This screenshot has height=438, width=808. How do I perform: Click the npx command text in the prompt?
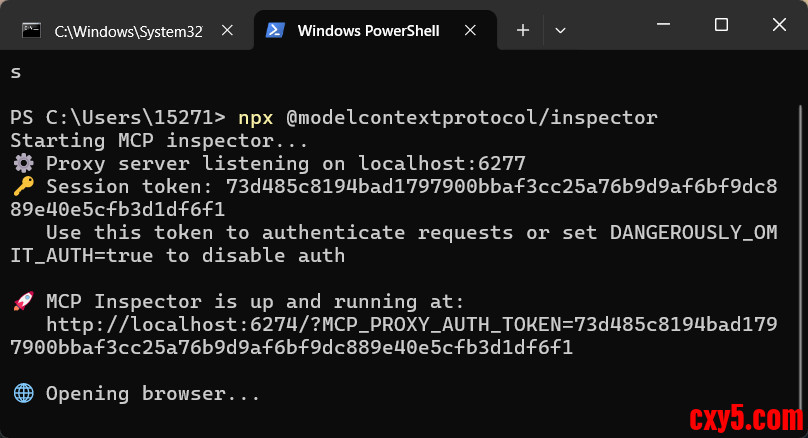pyautogui.click(x=255, y=117)
